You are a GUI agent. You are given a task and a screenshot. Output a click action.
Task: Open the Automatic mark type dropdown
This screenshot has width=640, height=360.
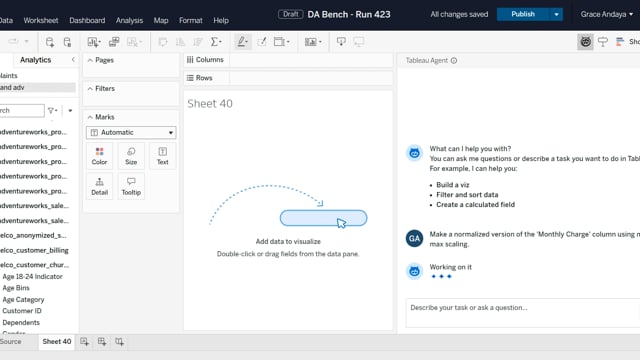click(x=131, y=132)
